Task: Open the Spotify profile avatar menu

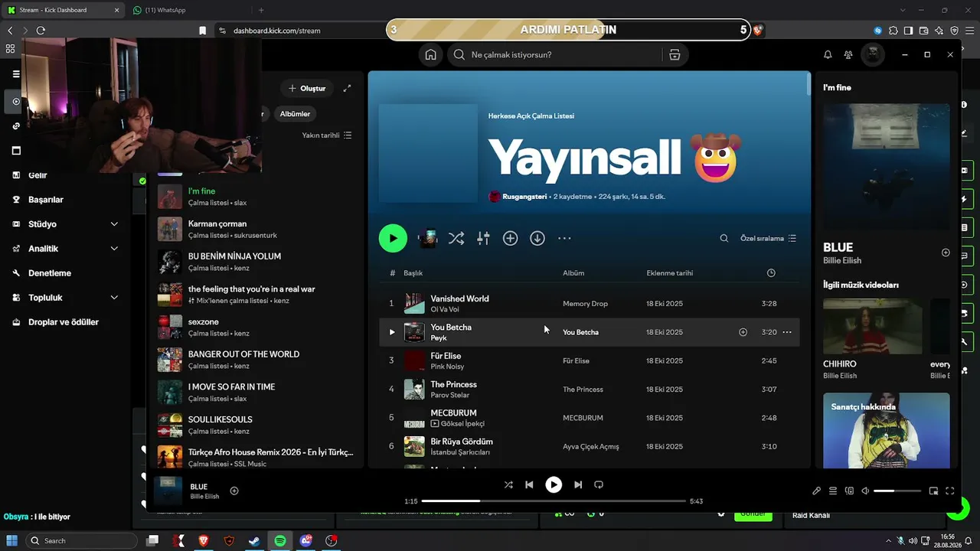Action: pyautogui.click(x=873, y=54)
